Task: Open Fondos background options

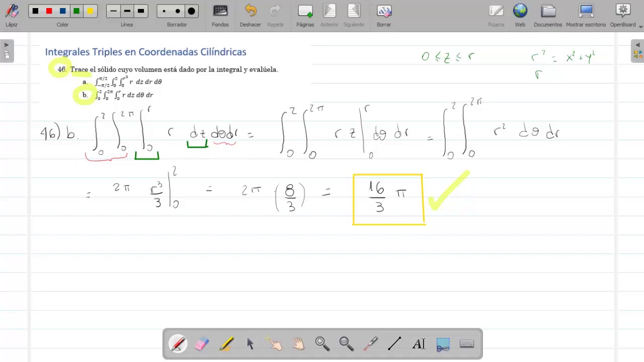Action: tap(220, 15)
